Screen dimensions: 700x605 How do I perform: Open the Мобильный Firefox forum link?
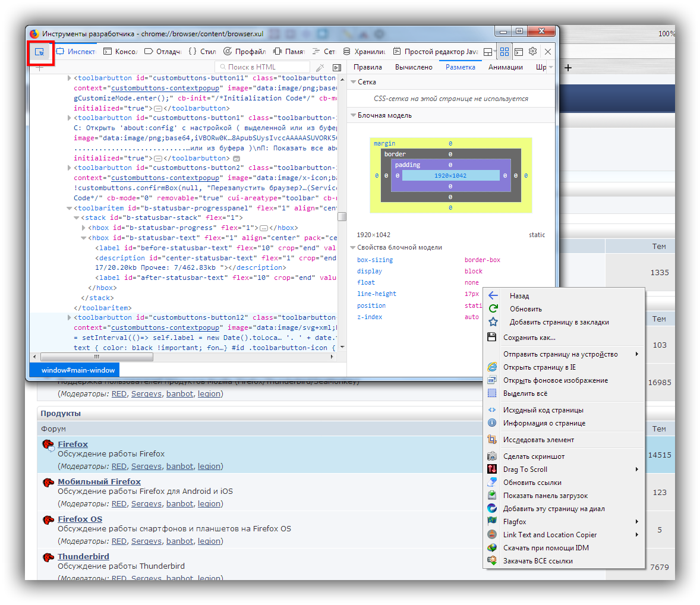pos(99,481)
